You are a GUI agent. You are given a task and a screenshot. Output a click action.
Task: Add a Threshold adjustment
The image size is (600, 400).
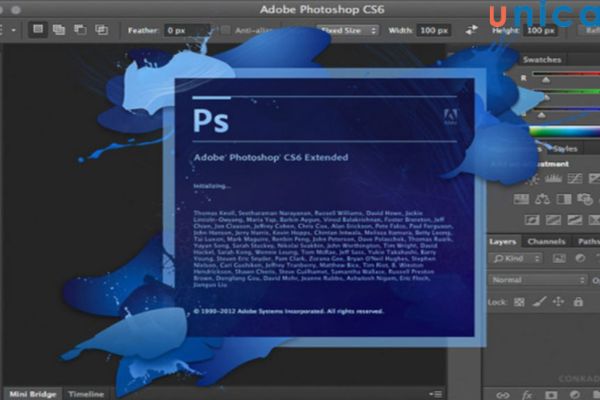(575, 220)
